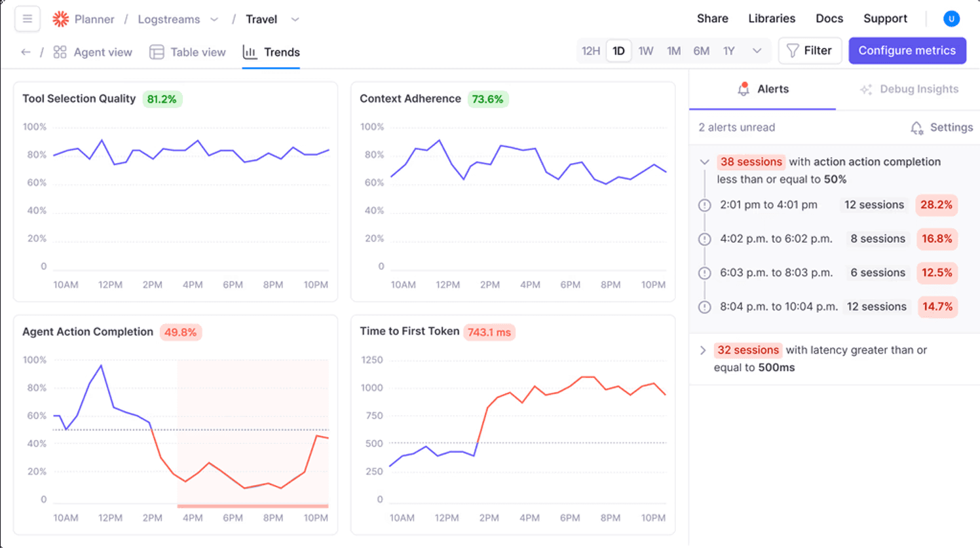980x548 pixels.
Task: Click the Table view icon
Action: click(157, 52)
